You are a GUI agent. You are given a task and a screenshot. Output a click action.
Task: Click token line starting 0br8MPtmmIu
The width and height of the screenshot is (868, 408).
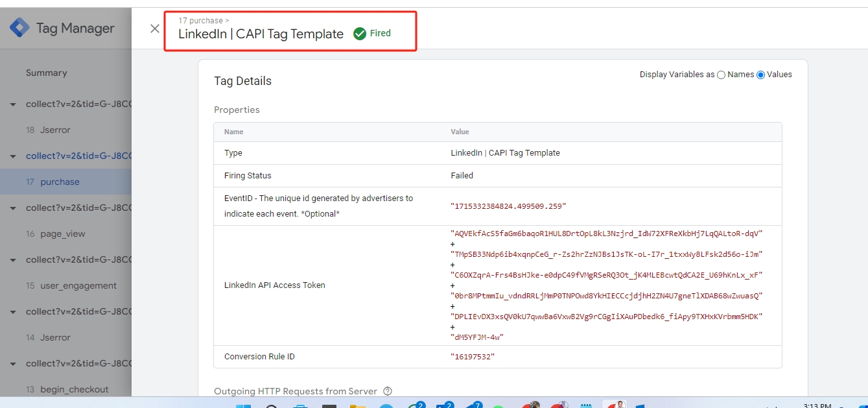point(606,296)
